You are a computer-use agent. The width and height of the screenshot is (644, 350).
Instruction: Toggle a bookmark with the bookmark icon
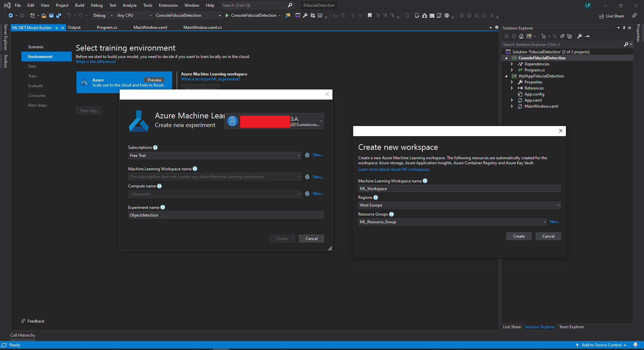click(370, 15)
